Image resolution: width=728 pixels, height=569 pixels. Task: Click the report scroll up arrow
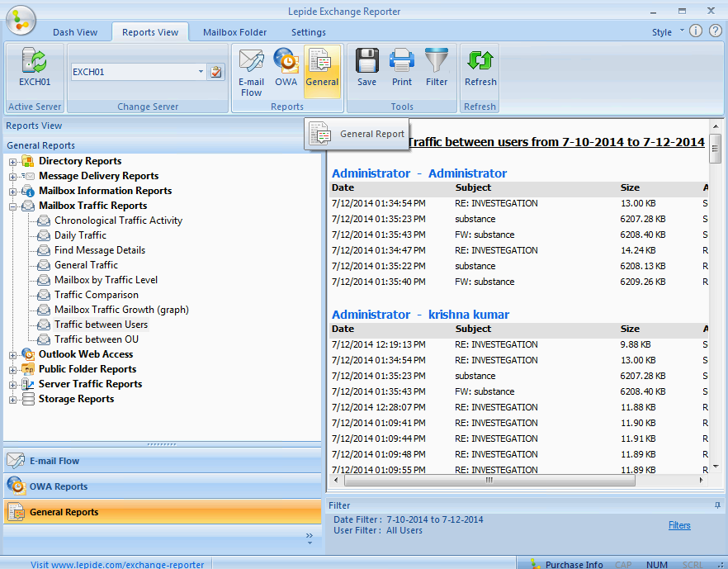point(715,126)
